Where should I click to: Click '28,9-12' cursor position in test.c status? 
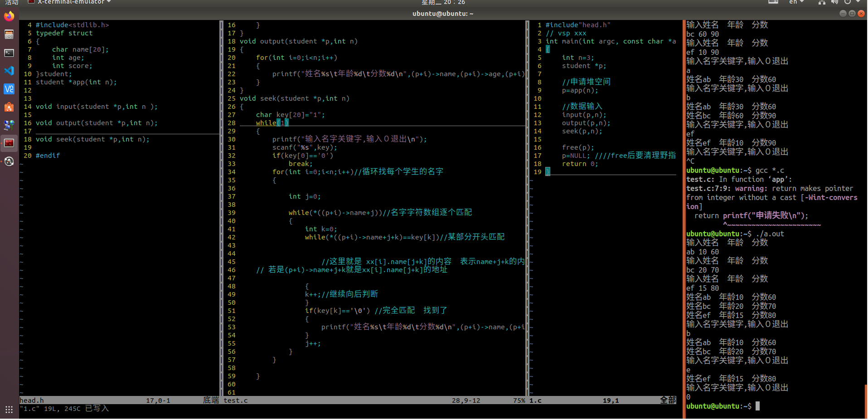tap(466, 400)
